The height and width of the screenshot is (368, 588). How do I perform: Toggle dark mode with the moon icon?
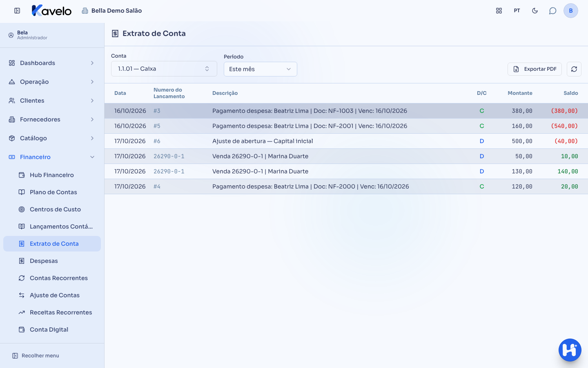[x=535, y=11]
